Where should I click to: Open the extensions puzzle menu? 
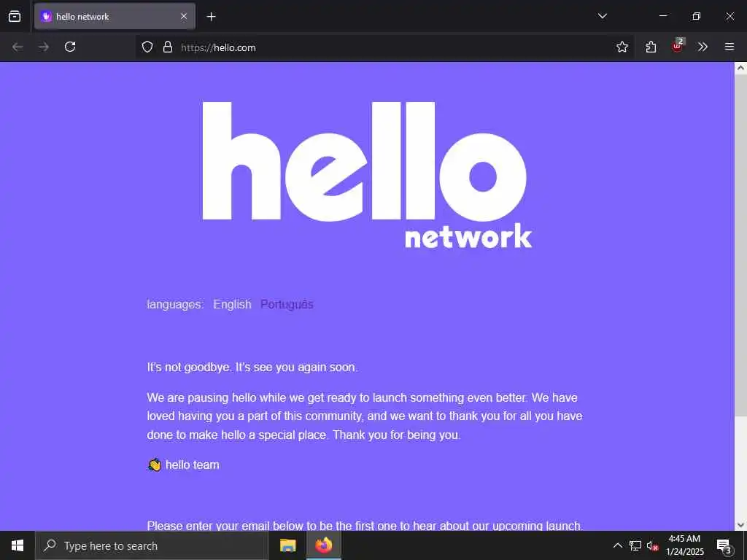(651, 47)
